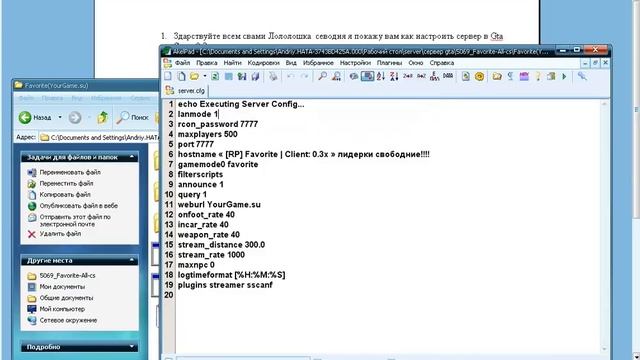Click the Forward arrow in Explorer toolbar
This screenshot has width=640, height=360.
pos(75,118)
